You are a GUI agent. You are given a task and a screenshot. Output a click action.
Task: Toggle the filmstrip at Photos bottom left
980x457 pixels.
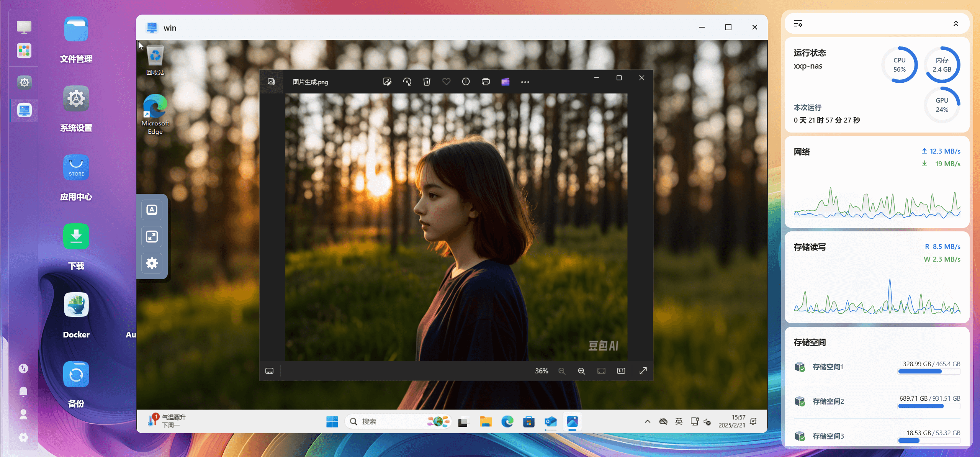269,371
